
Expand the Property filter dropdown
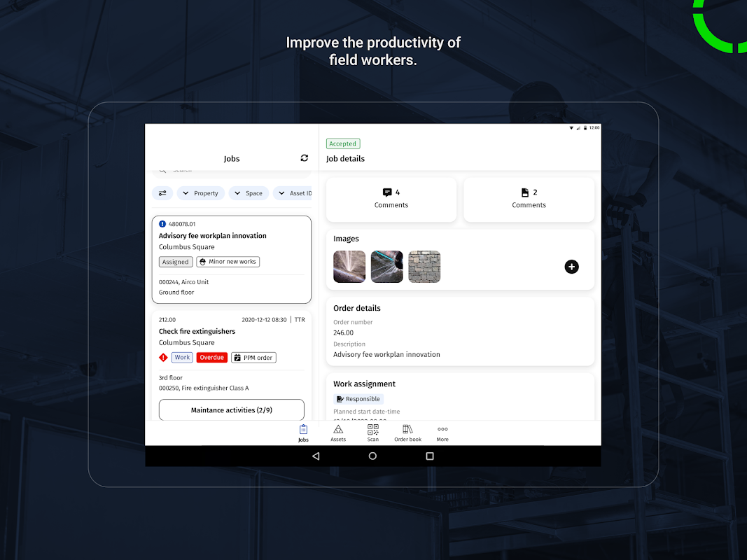coord(200,193)
